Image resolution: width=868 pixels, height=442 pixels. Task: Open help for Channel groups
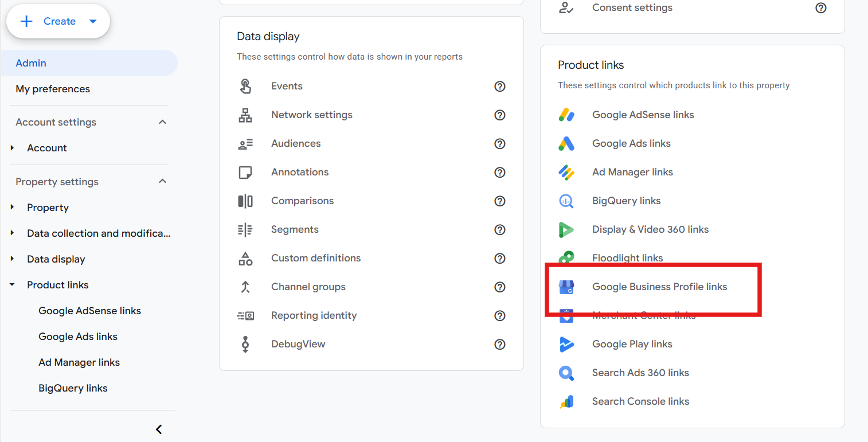coord(500,287)
